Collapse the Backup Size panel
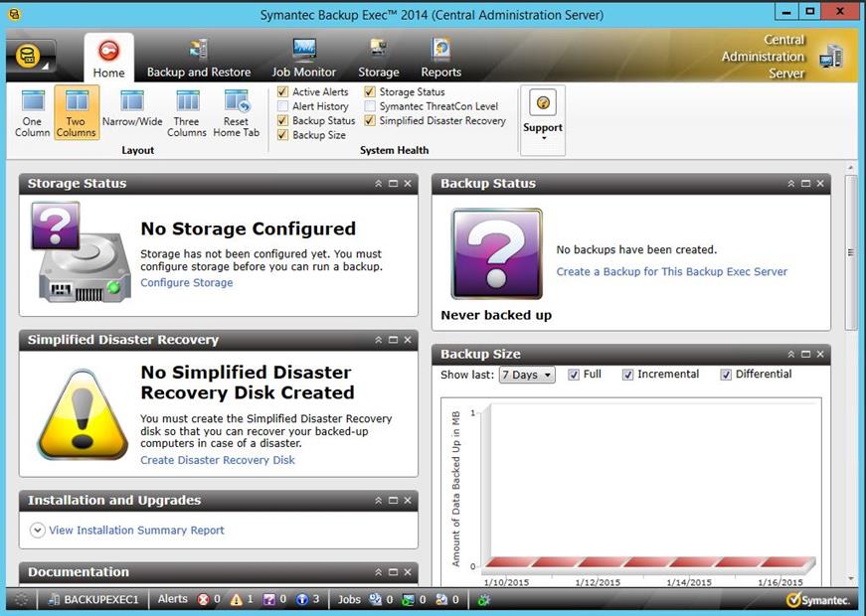Image resolution: width=866 pixels, height=616 pixels. 790,355
